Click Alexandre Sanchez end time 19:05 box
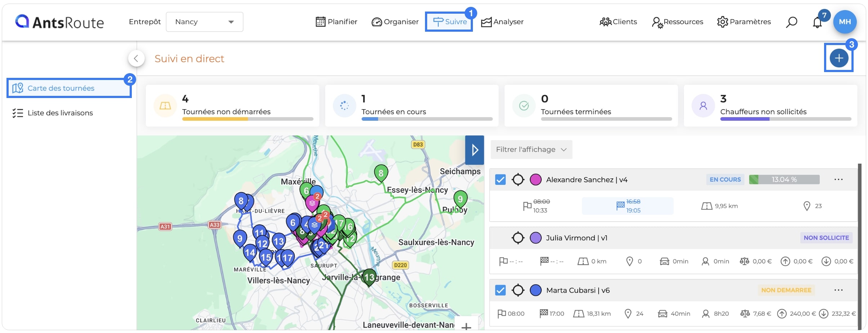The height and width of the screenshot is (333, 868). pos(628,206)
